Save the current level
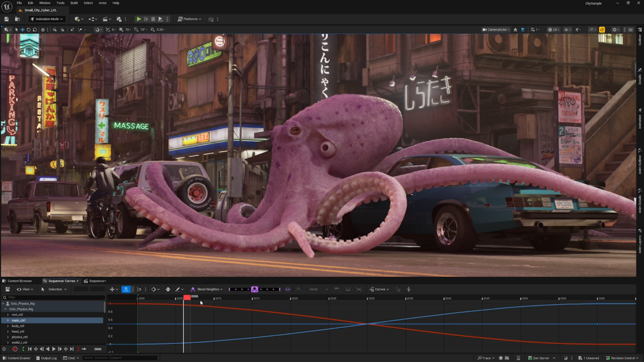Screen dimensions: 644x362 click(6, 19)
